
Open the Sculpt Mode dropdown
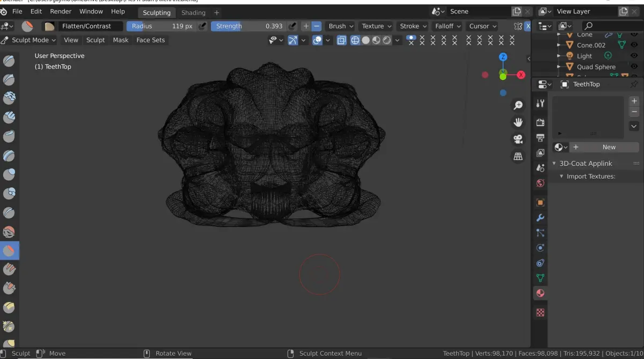[x=28, y=40]
